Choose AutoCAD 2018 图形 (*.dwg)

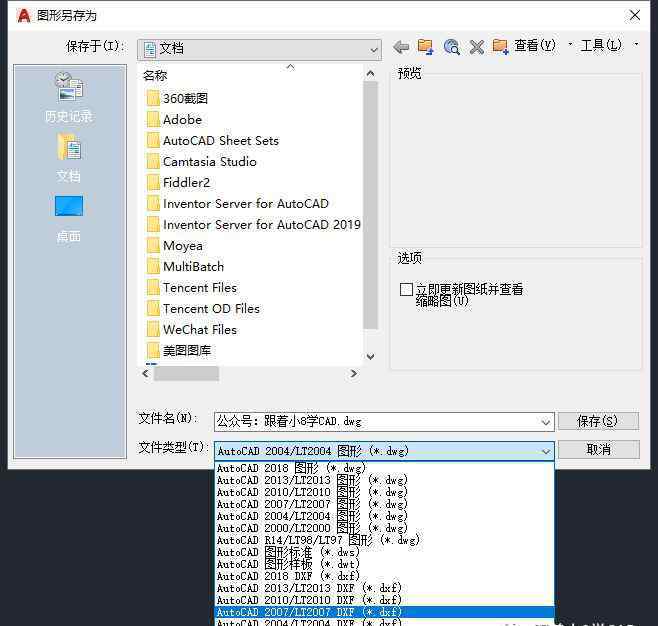coord(384,468)
